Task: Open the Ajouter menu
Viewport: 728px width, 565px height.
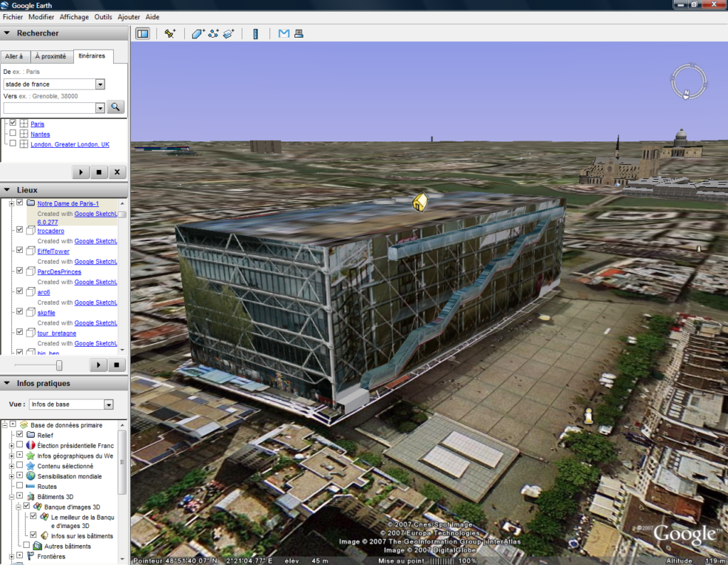Action: click(129, 17)
